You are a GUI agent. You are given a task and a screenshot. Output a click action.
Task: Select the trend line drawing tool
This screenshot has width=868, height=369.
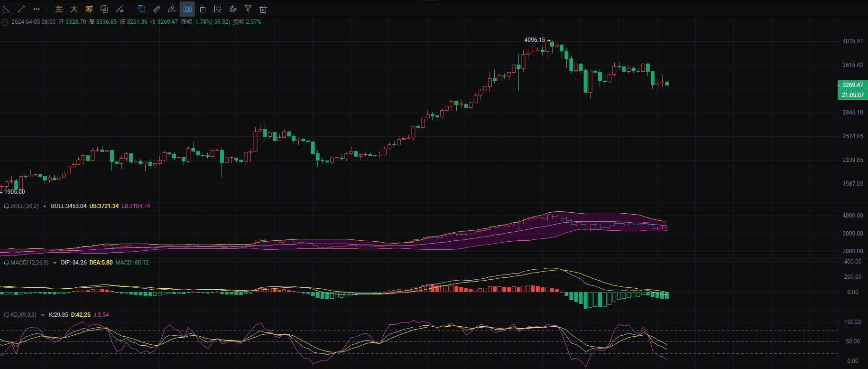click(21, 9)
